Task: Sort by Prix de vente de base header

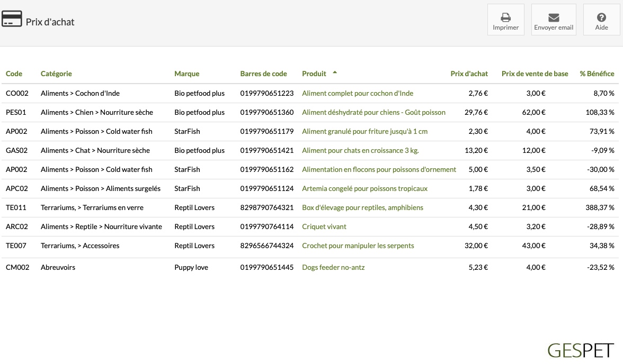Action: (x=535, y=74)
